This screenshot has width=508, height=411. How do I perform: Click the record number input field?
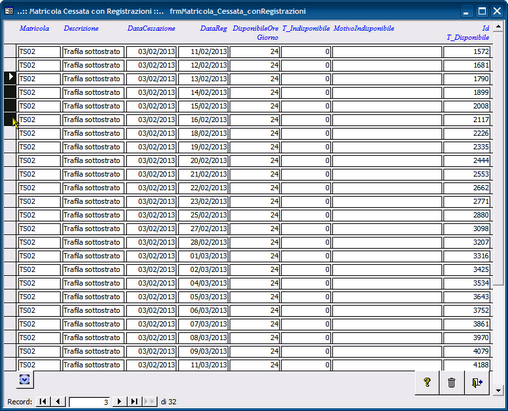point(89,402)
